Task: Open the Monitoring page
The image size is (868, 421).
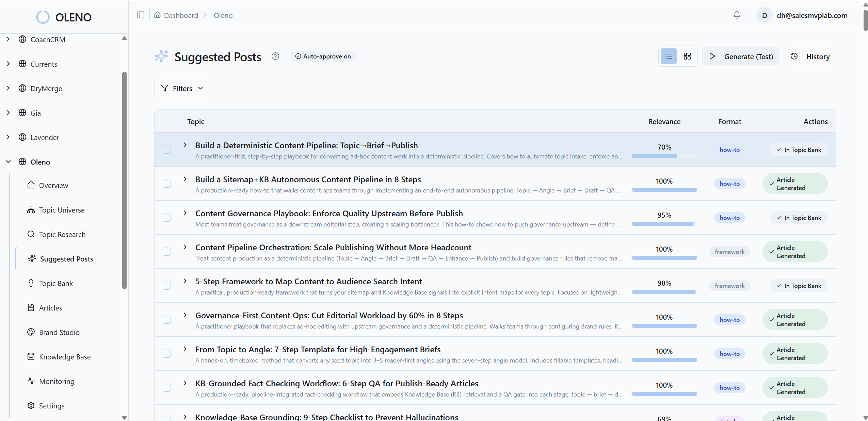Action: click(x=56, y=381)
